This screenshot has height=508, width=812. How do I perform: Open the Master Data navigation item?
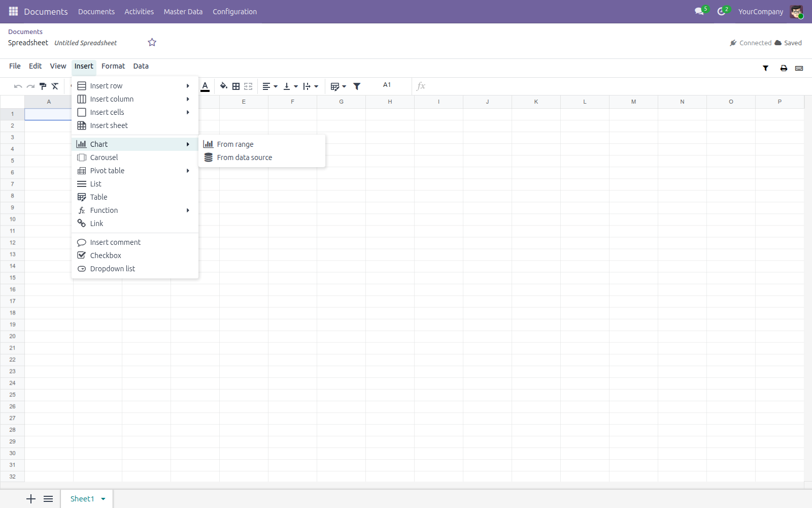point(183,12)
